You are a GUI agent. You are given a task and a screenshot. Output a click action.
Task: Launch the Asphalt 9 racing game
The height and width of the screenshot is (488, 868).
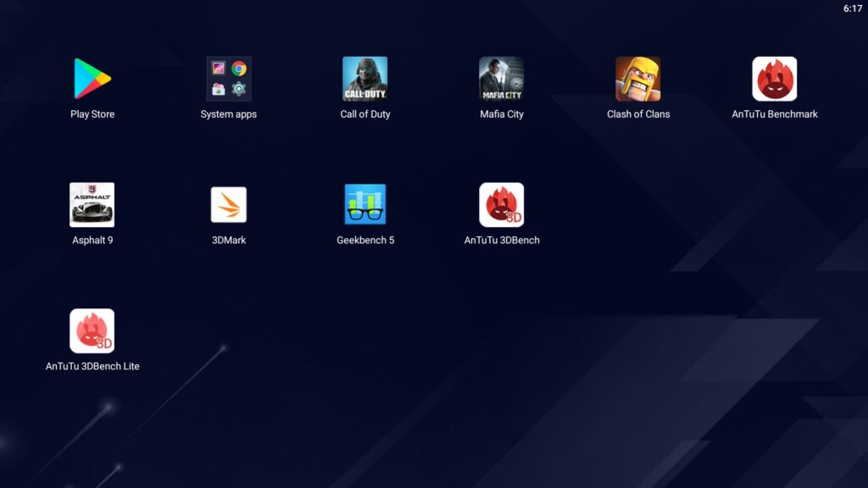click(x=92, y=205)
